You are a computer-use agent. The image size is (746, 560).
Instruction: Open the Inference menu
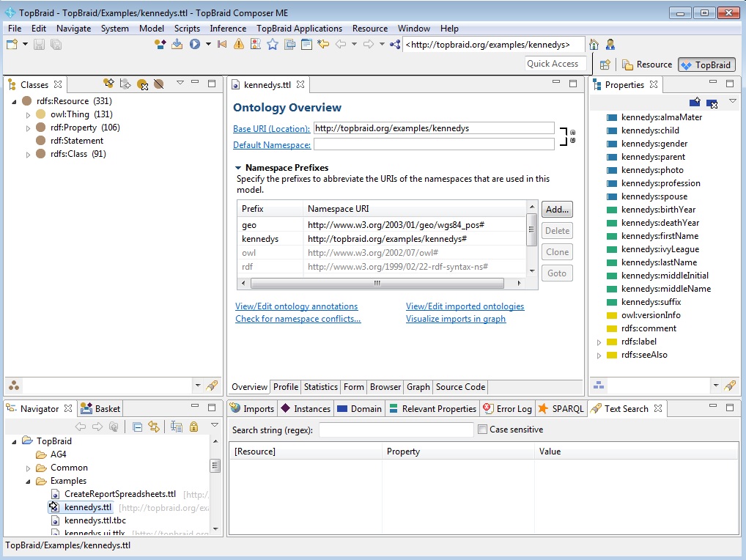[x=228, y=29]
